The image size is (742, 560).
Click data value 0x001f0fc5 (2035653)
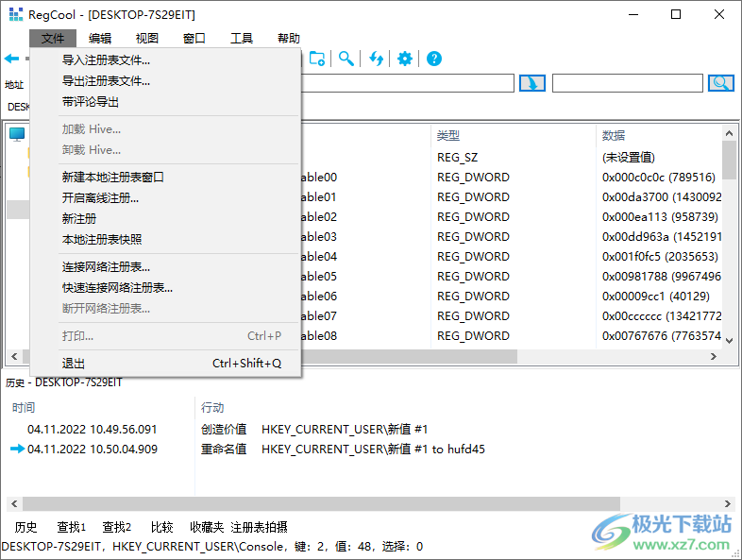[x=660, y=257]
